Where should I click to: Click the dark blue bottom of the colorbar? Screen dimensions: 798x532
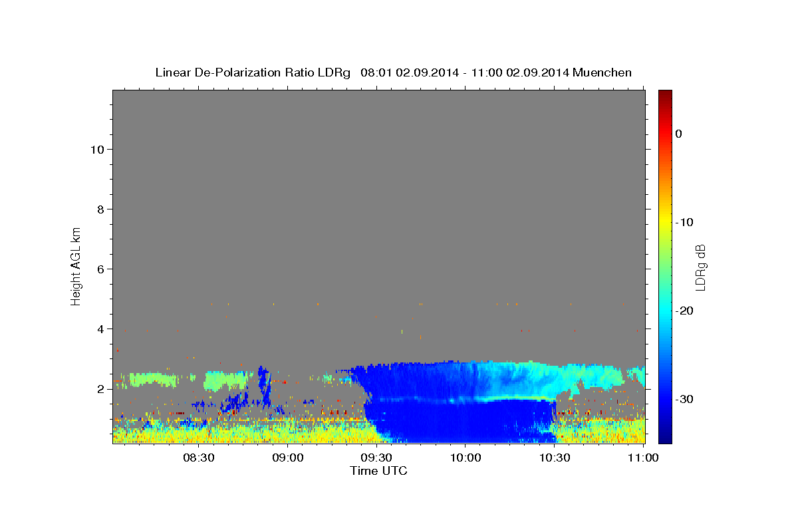click(x=665, y=436)
